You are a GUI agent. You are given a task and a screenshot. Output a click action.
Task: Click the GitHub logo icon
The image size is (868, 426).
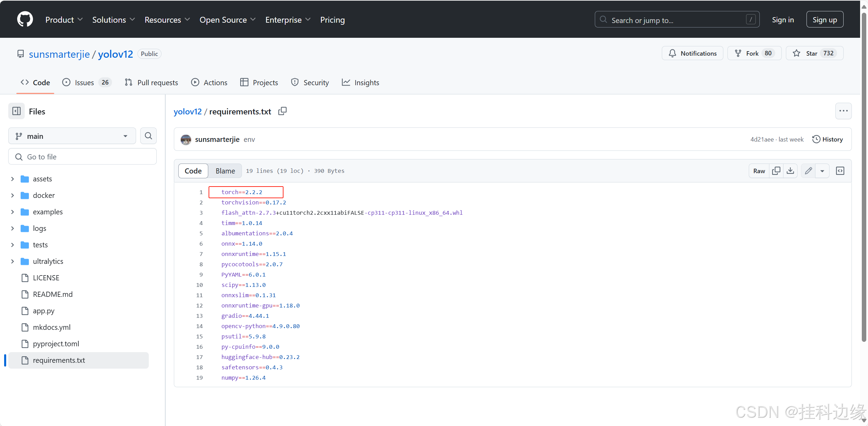click(x=25, y=19)
